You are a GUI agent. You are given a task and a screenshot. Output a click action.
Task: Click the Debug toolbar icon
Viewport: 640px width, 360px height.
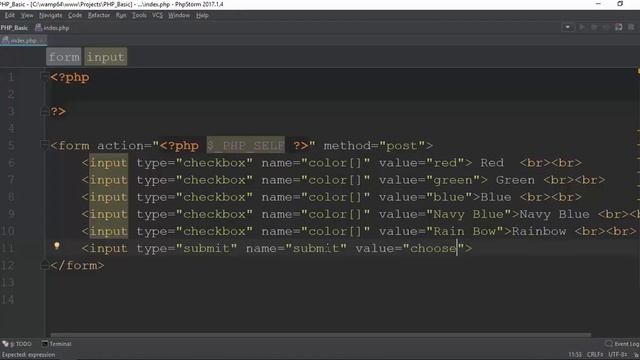[x=594, y=27]
